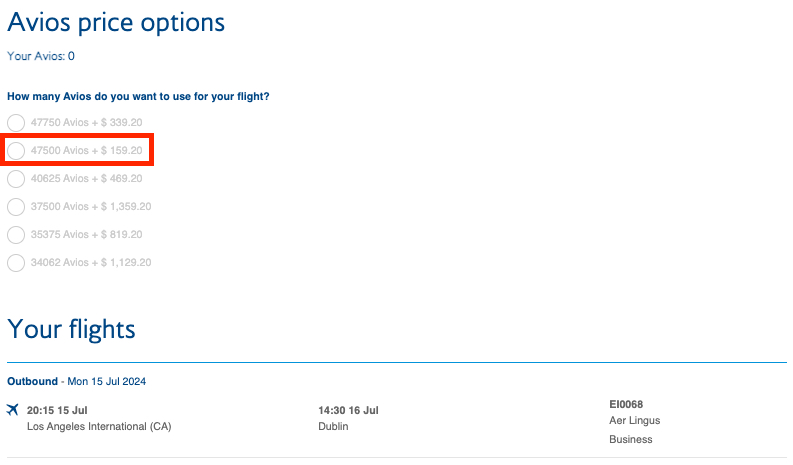Click the Business cabin class label
This screenshot has width=793, height=465.
click(x=630, y=439)
